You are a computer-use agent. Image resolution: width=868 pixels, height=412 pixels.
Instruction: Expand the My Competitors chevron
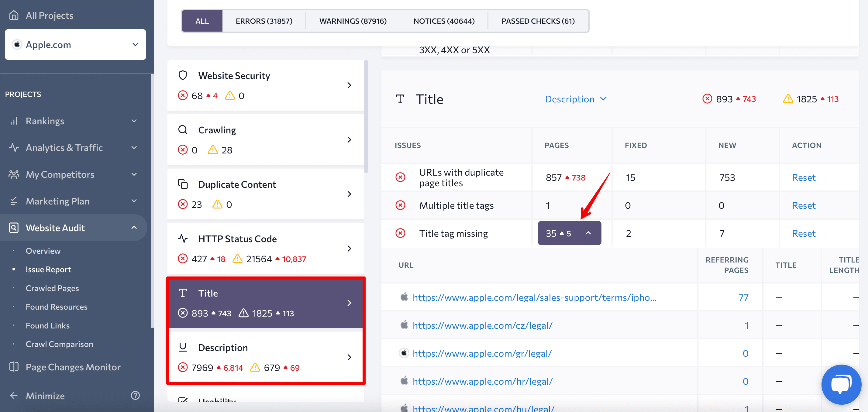tap(134, 174)
